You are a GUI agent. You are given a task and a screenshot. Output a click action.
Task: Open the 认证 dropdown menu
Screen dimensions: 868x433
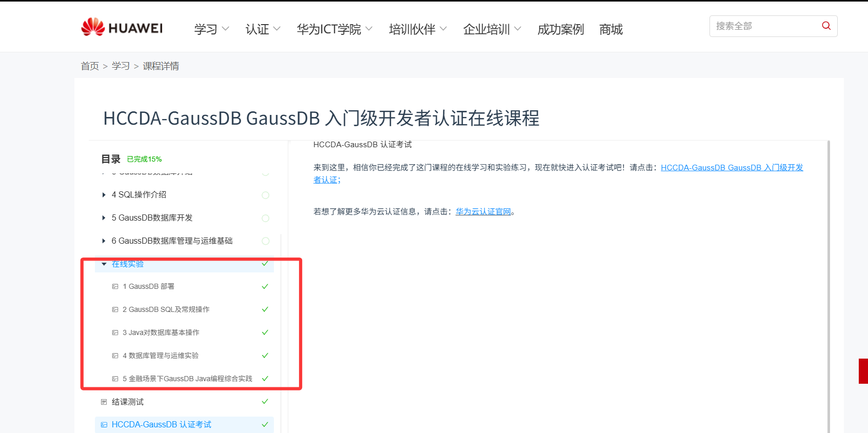[263, 29]
